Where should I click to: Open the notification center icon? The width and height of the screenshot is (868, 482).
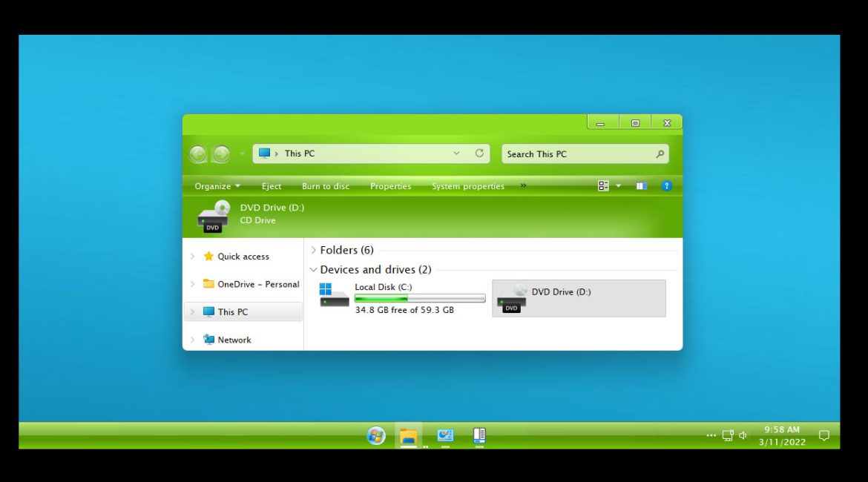click(x=823, y=435)
